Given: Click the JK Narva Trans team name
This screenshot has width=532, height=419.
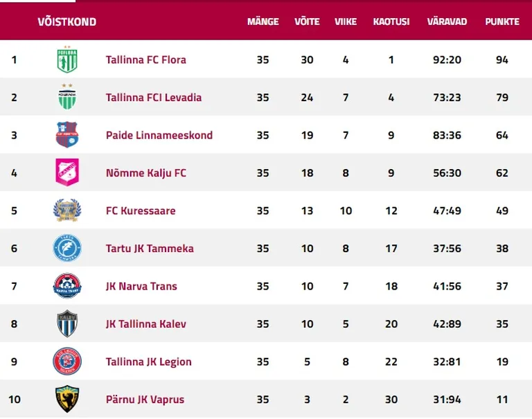Looking at the screenshot, I should [141, 286].
